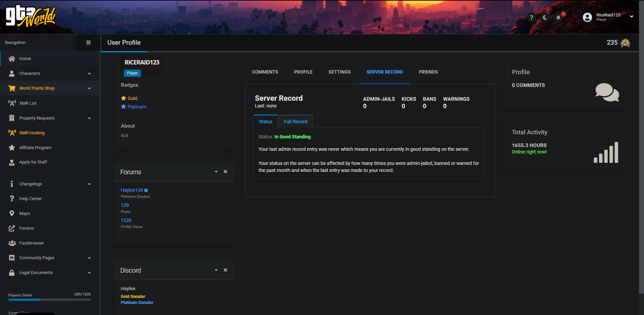The image size is (644, 315).
Task: Click the Affiliate Program star icon
Action: tap(12, 147)
